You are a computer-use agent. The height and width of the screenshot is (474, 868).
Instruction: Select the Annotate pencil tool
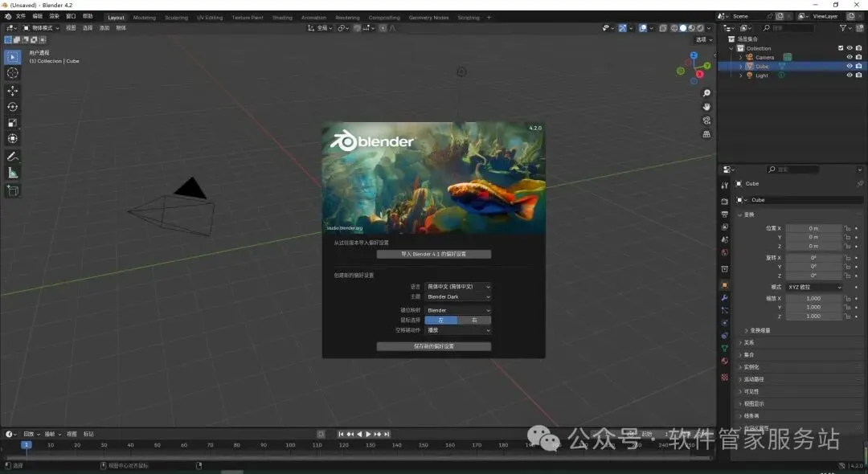click(12, 157)
